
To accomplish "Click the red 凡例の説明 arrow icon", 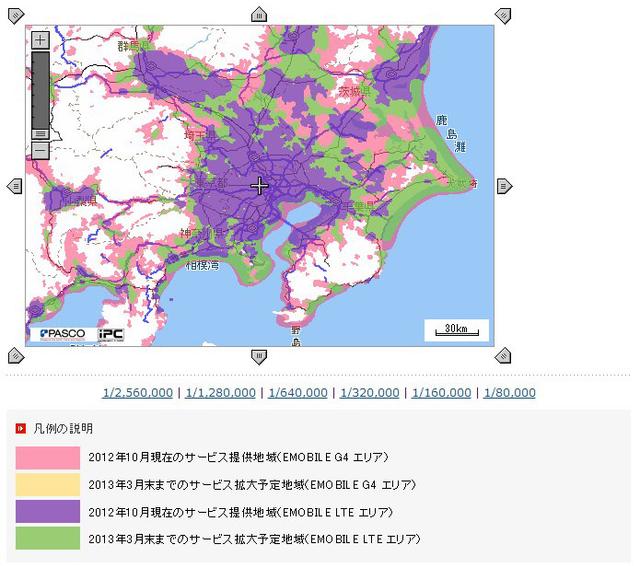I will coord(20,428).
